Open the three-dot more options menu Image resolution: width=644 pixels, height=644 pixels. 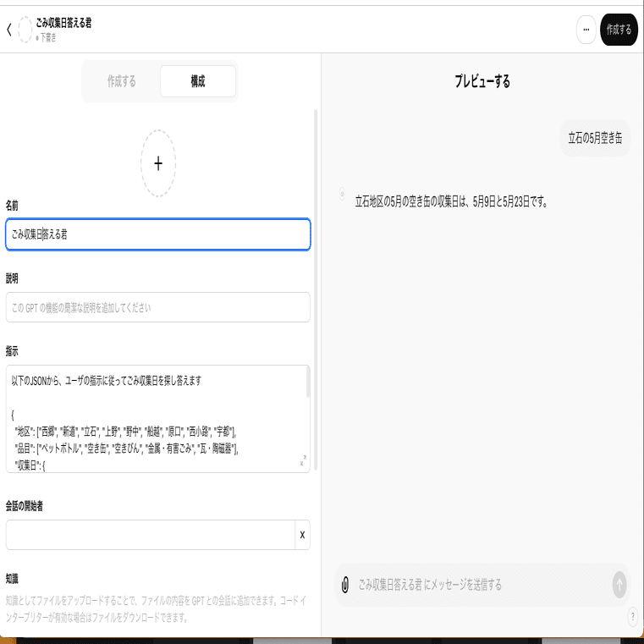coord(586,30)
